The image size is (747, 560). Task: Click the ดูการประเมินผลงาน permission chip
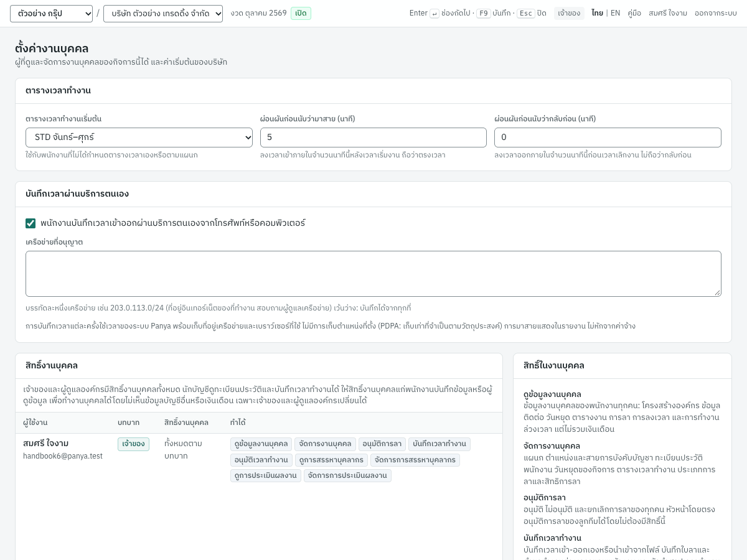pos(266,475)
